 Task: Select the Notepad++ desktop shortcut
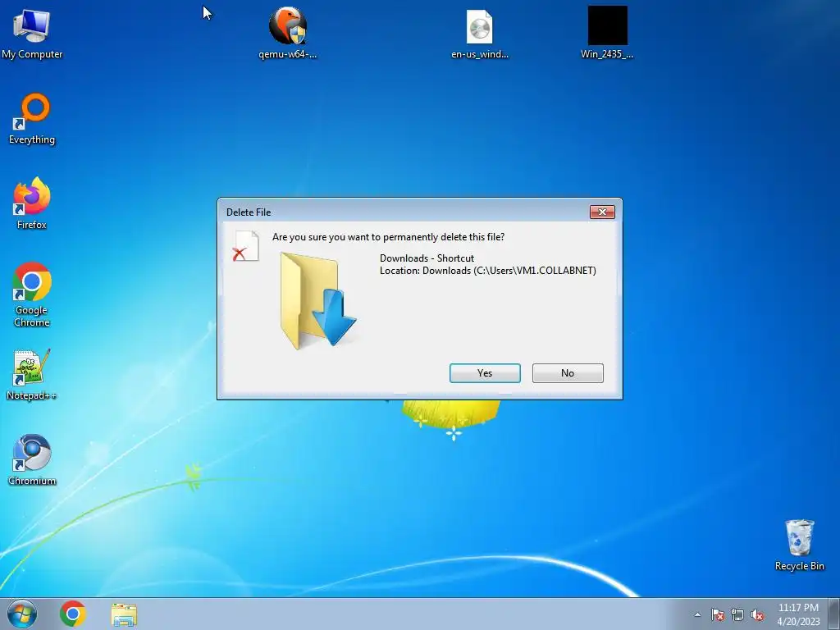(32, 375)
